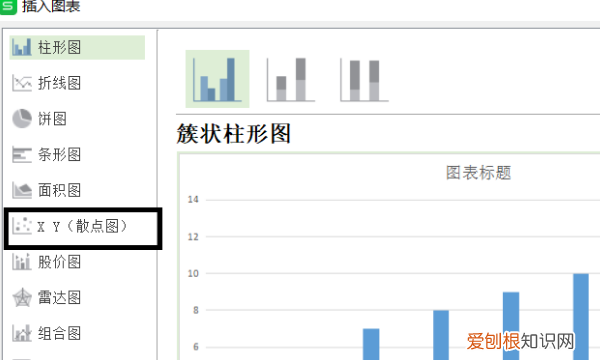Select the column chart icon in sidebar

click(x=21, y=47)
